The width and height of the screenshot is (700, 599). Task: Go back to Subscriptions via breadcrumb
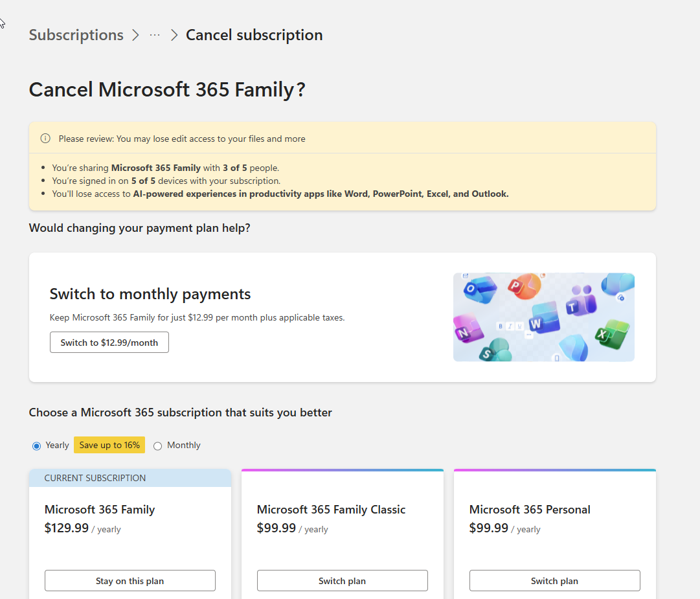[x=76, y=35]
